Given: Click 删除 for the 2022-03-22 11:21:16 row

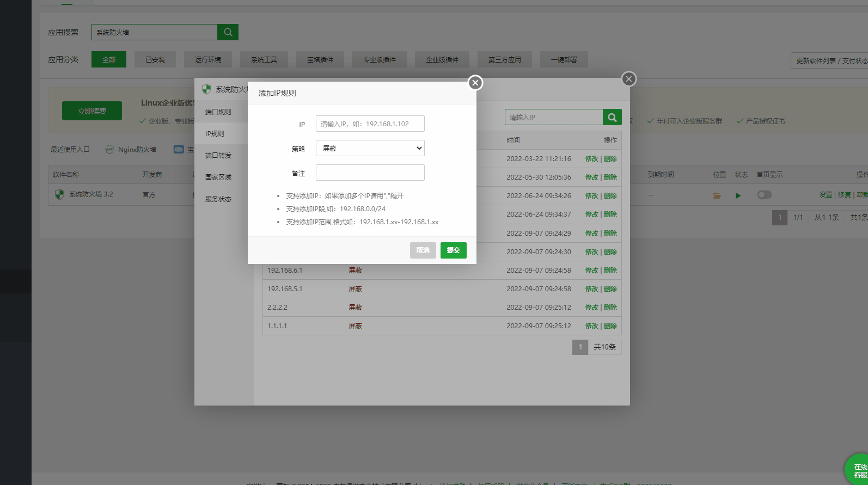Looking at the screenshot, I should pyautogui.click(x=610, y=159).
